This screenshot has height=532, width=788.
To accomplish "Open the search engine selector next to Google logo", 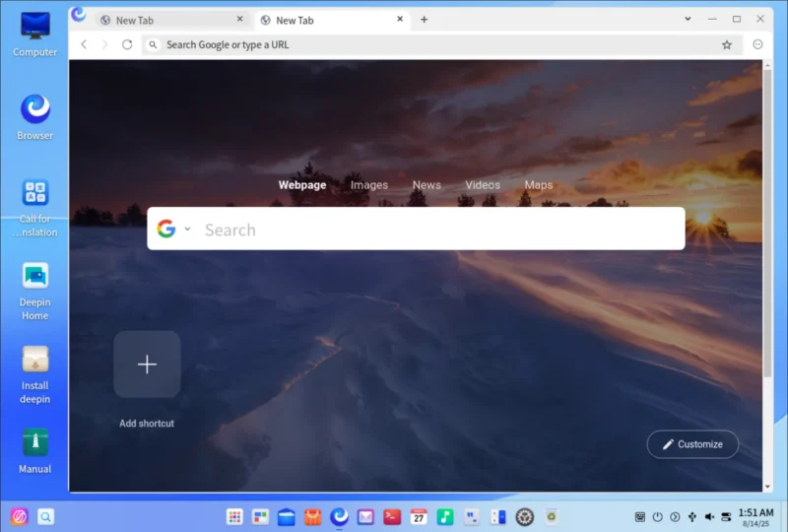I will coord(187,229).
